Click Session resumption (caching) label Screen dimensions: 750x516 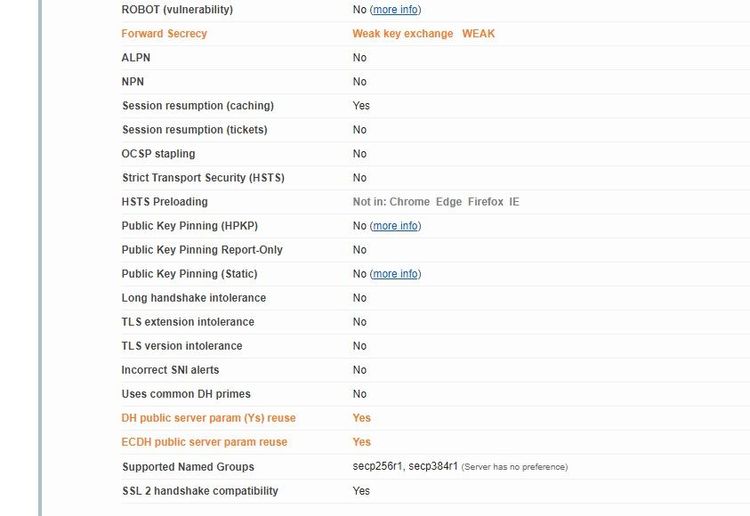[x=197, y=106]
